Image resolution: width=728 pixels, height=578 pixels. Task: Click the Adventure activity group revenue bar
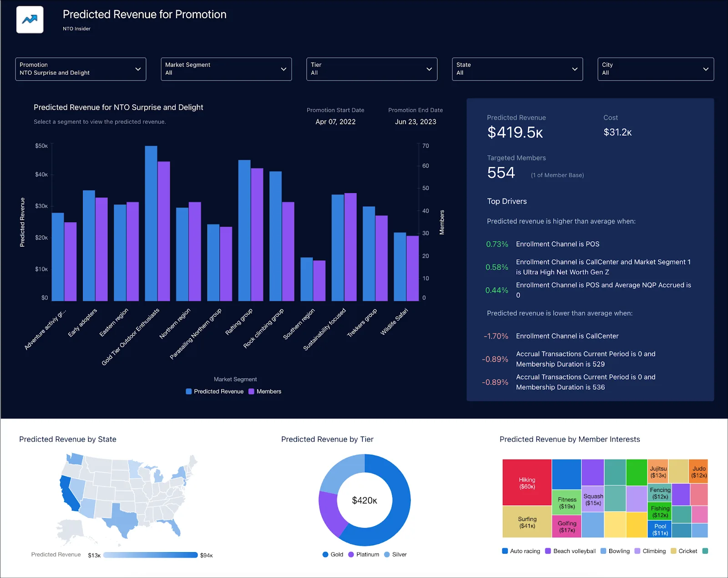click(x=58, y=257)
